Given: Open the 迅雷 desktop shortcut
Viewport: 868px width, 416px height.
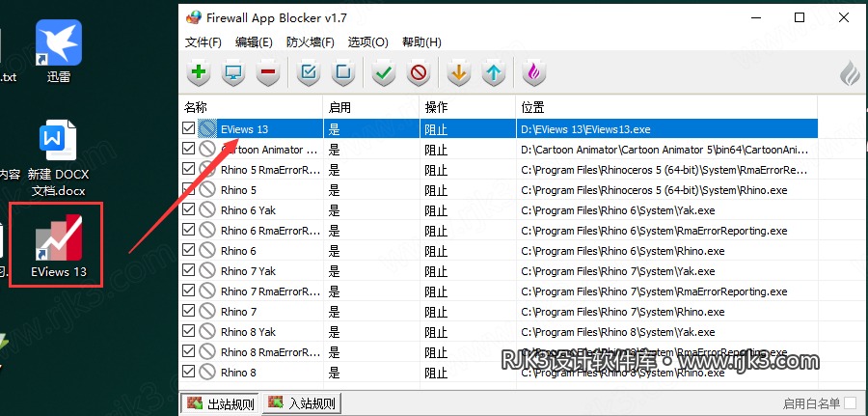Looking at the screenshot, I should point(59,51).
